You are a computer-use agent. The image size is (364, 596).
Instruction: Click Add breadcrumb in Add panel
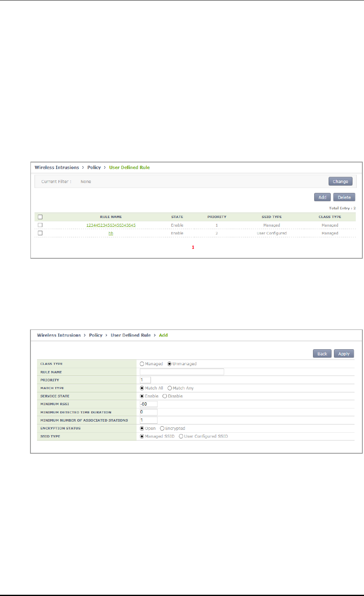coord(163,335)
